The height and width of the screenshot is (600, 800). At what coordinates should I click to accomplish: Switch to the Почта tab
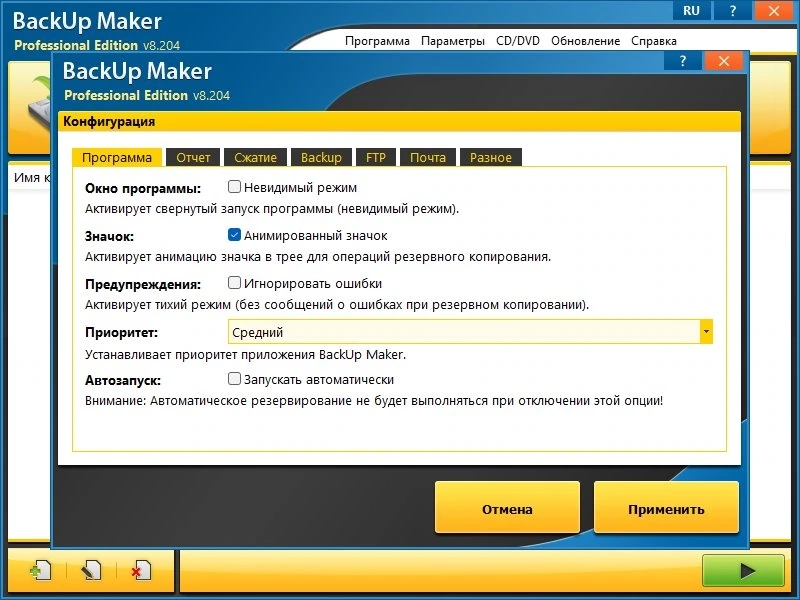[x=428, y=157]
